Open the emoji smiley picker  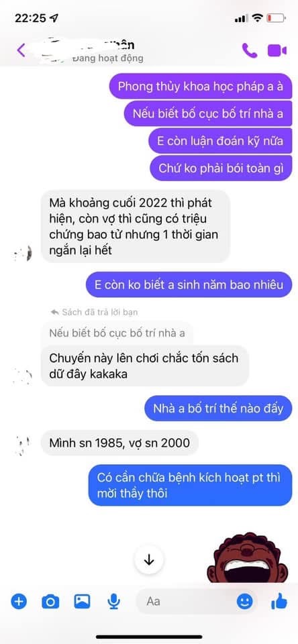[x=244, y=602]
